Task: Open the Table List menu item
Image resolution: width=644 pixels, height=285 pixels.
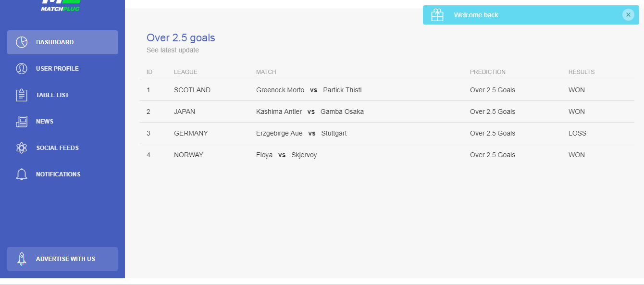Action: pyautogui.click(x=62, y=95)
